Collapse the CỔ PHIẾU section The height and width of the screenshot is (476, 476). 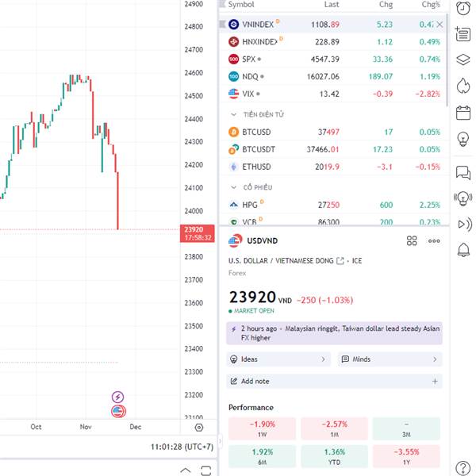233,187
